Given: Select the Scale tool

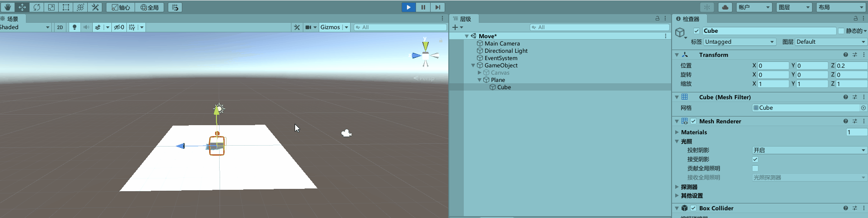Looking at the screenshot, I should [51, 7].
